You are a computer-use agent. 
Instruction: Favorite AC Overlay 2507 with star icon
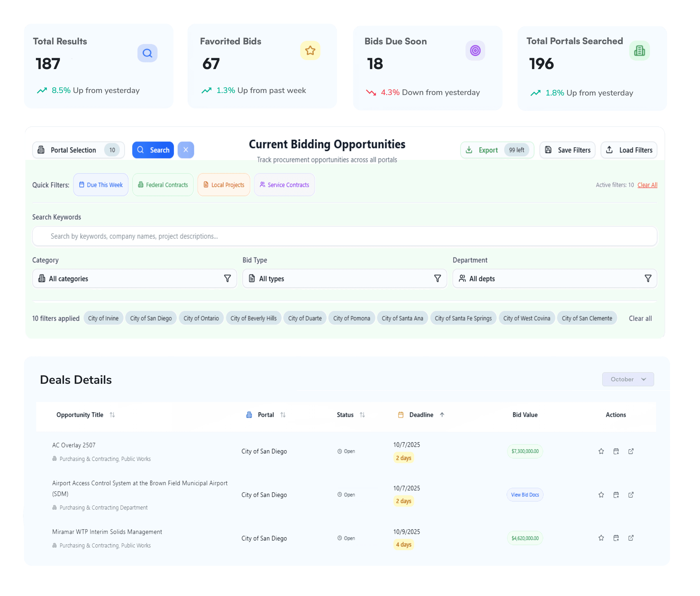[601, 451]
